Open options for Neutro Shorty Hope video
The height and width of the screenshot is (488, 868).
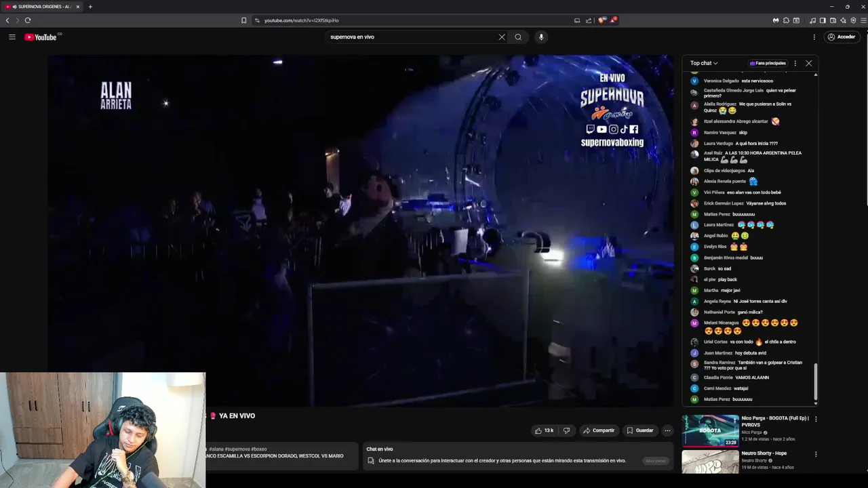pyautogui.click(x=815, y=454)
